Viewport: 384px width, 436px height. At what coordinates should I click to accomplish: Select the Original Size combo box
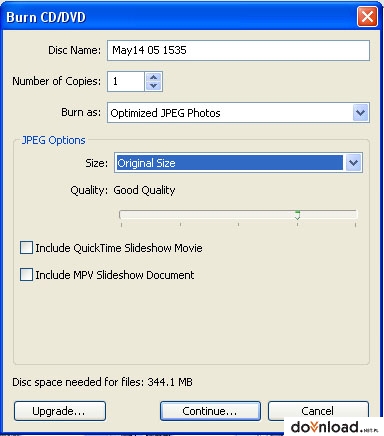click(238, 163)
